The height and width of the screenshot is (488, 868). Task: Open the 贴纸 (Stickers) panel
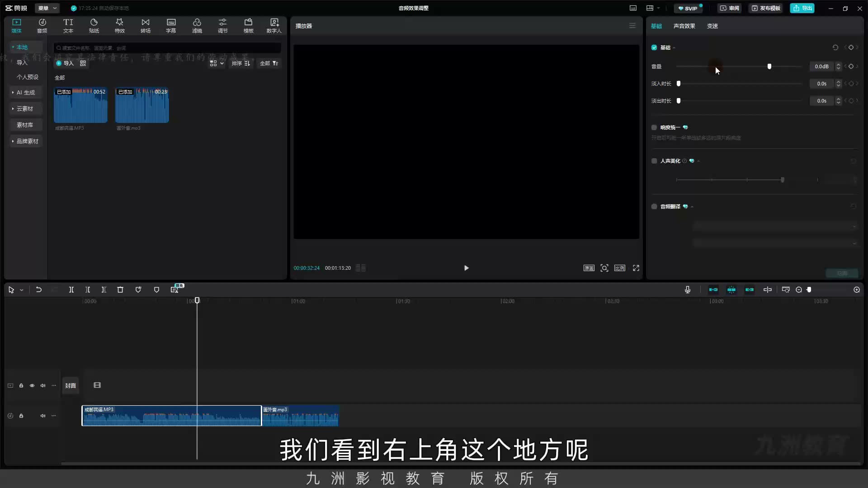pyautogui.click(x=94, y=26)
